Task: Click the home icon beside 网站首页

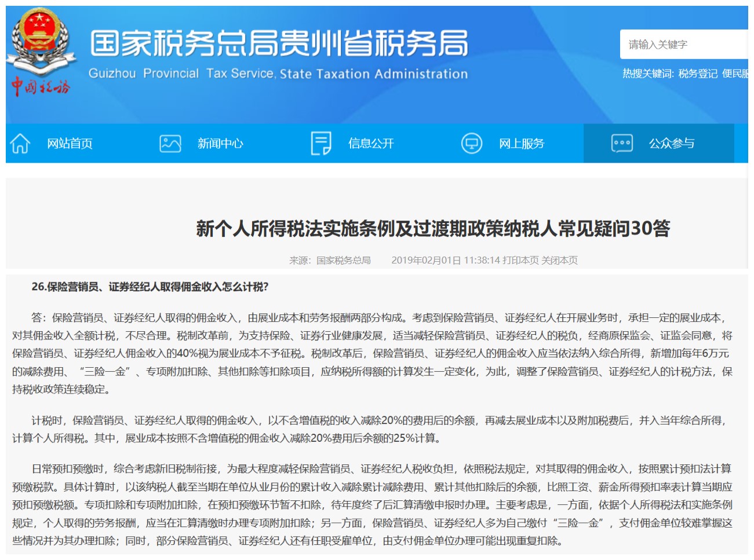Action: coord(21,144)
